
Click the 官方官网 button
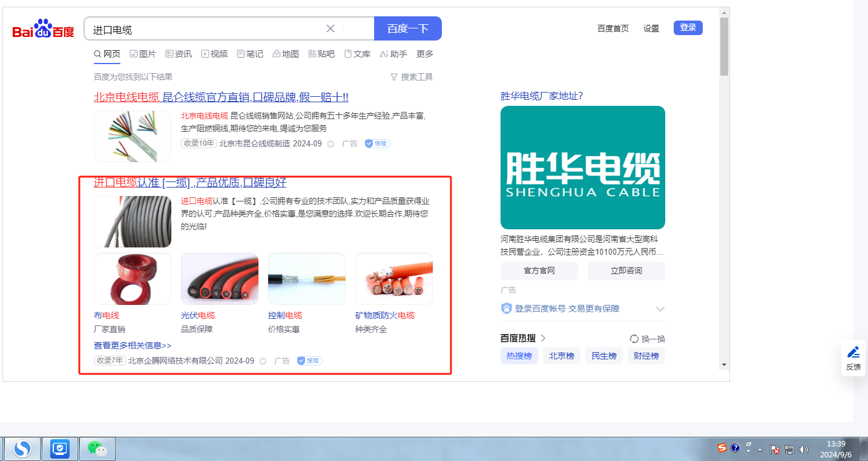[539, 271]
